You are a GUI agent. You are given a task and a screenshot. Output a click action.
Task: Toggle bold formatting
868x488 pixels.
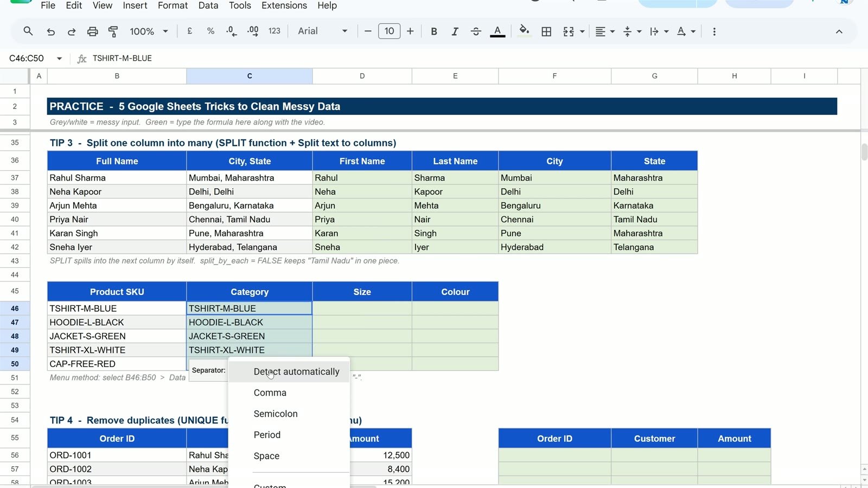tap(434, 31)
